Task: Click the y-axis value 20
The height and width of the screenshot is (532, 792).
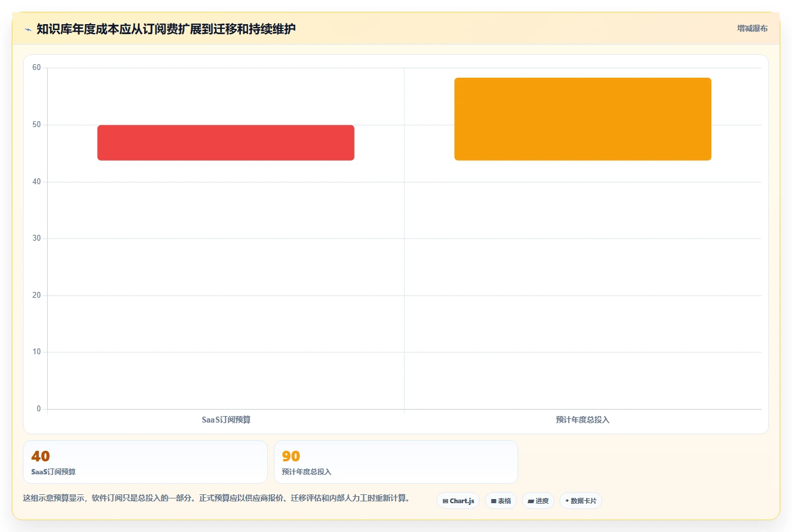Action: pos(37,295)
